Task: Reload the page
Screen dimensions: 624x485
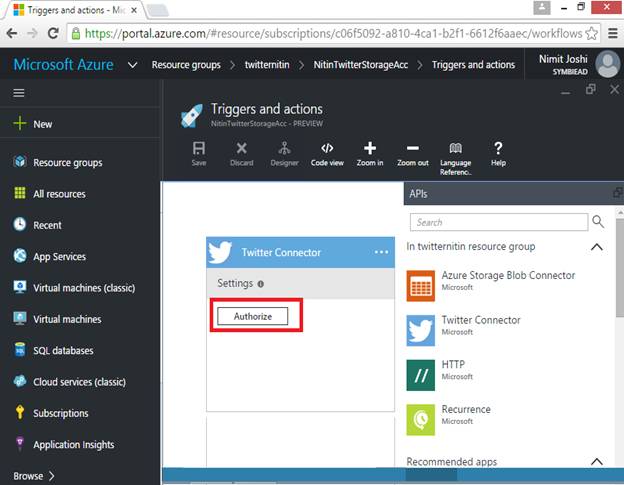Action: (x=53, y=33)
